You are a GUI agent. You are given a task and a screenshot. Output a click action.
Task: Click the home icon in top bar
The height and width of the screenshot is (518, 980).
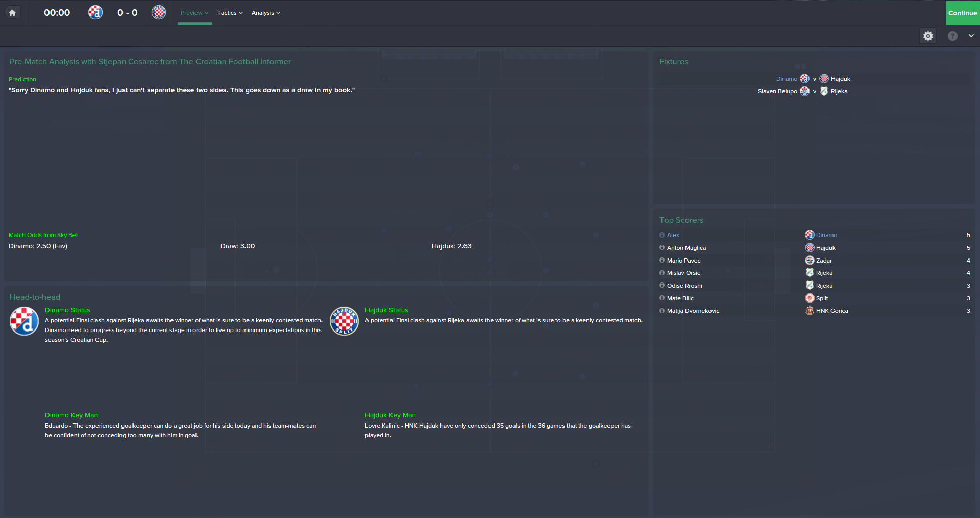pos(12,13)
